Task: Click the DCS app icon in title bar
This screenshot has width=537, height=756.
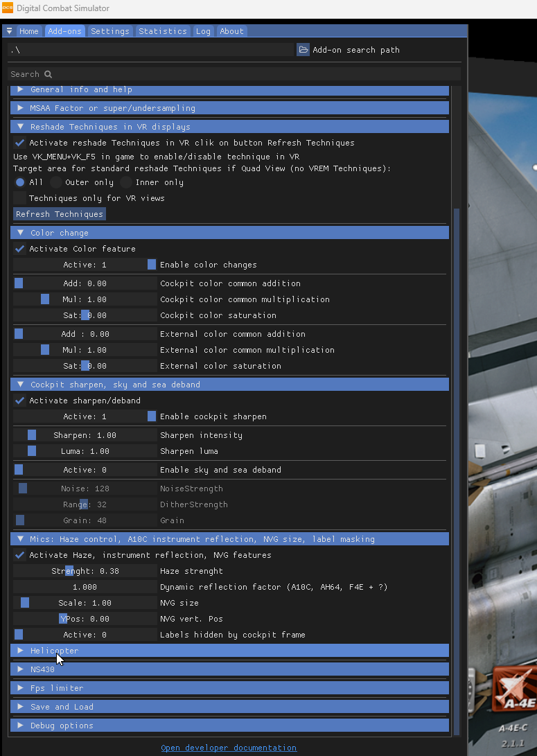Action: (7, 8)
